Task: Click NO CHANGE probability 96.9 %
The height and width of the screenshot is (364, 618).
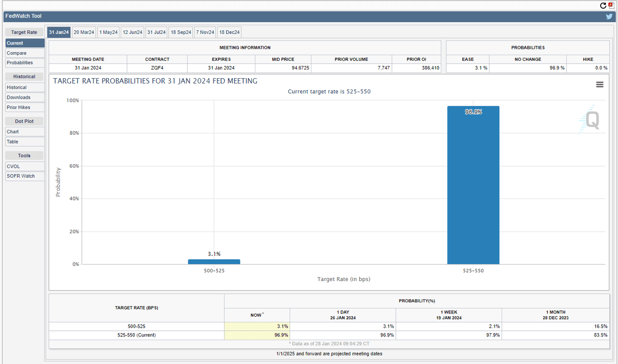Action: click(556, 68)
